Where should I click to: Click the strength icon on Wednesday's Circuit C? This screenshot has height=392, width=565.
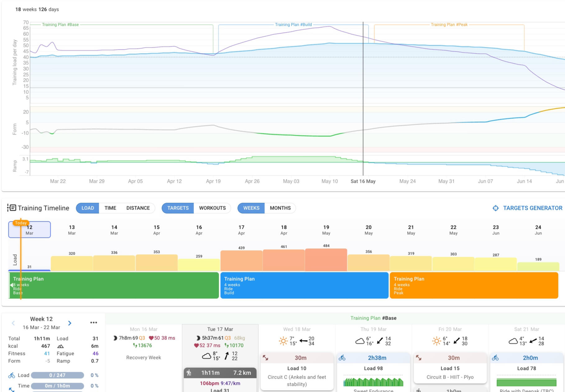pyautogui.click(x=265, y=358)
